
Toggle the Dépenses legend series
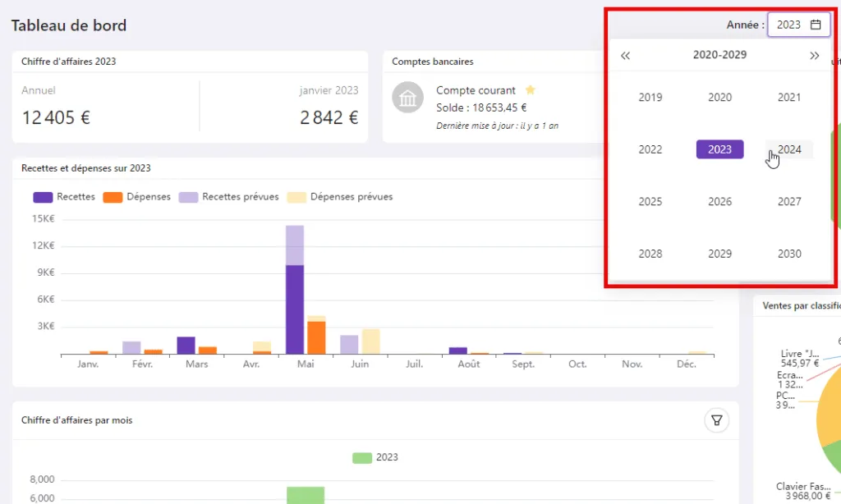(137, 197)
